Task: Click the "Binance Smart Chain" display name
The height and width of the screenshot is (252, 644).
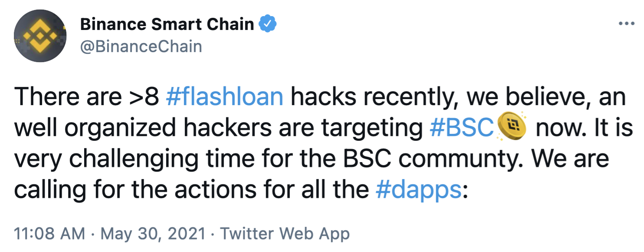Action: coord(167,24)
